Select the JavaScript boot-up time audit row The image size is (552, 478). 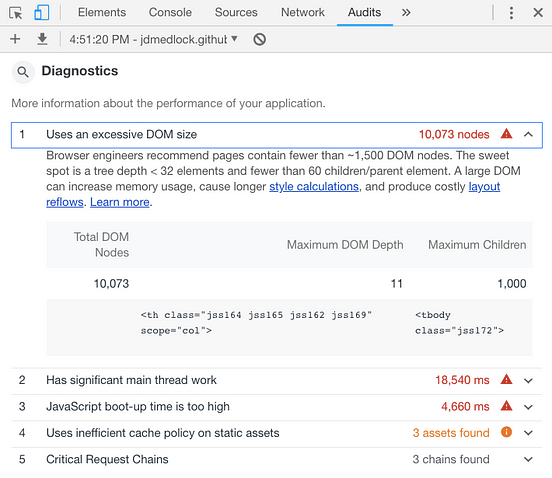tap(277, 407)
